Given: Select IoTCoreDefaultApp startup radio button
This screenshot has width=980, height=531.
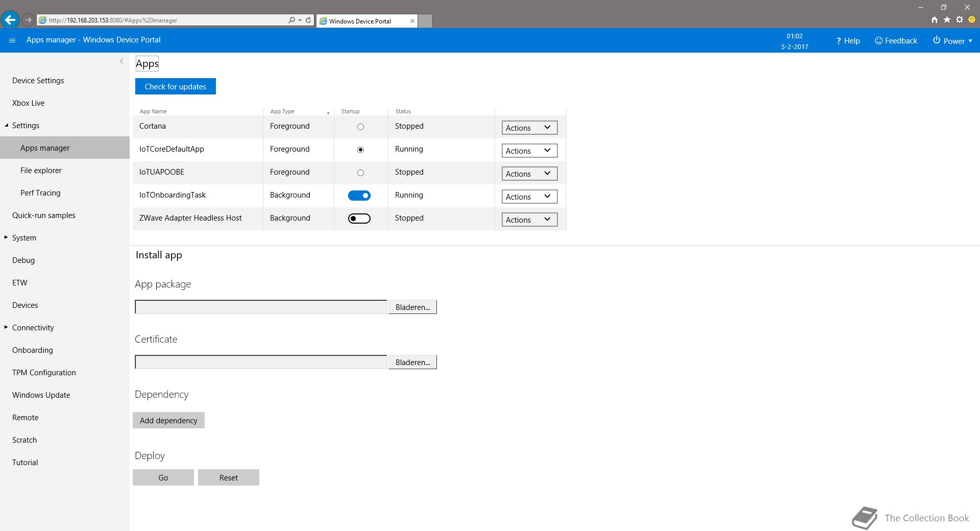Looking at the screenshot, I should tap(360, 150).
